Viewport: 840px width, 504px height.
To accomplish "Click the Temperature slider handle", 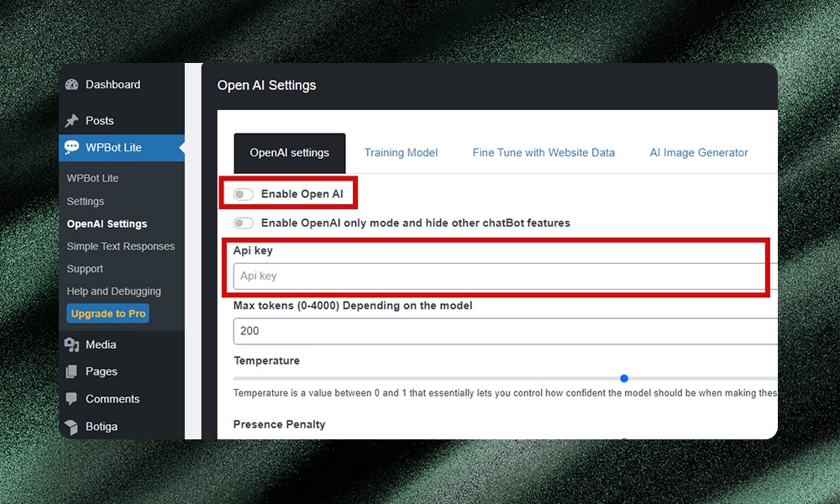I will 624,379.
